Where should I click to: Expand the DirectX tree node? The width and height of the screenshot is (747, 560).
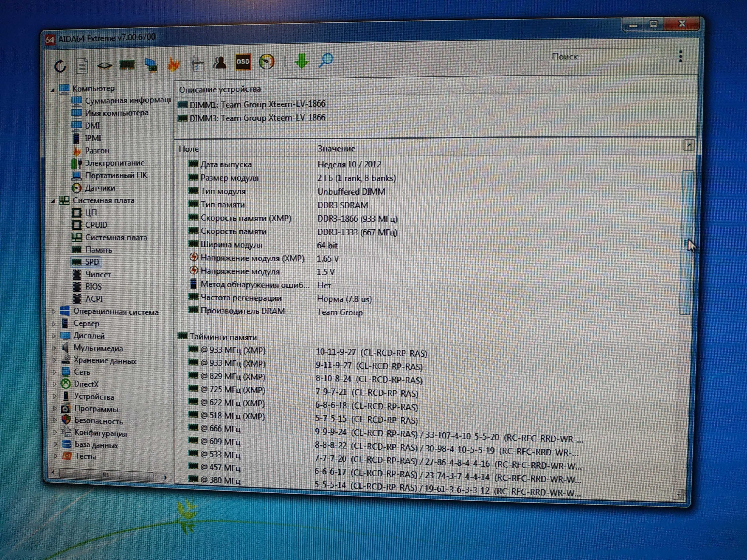[55, 385]
